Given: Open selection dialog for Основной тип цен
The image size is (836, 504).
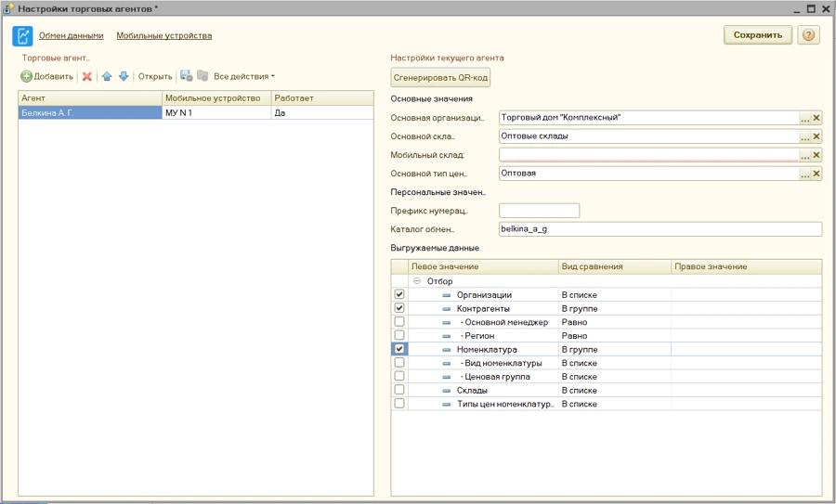Looking at the screenshot, I should tap(805, 174).
